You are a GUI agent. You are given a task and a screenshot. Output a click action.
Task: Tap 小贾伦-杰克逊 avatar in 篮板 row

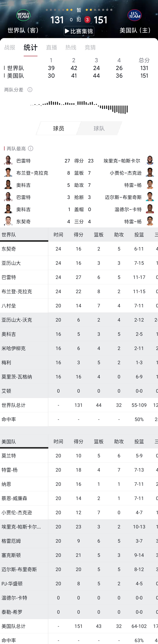[x=150, y=173]
